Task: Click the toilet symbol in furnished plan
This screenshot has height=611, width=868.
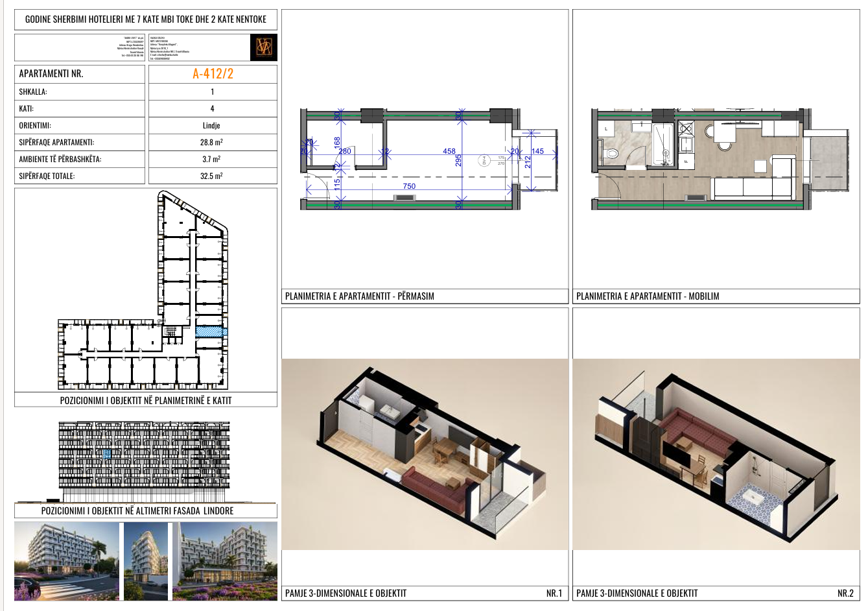Action: (x=610, y=154)
